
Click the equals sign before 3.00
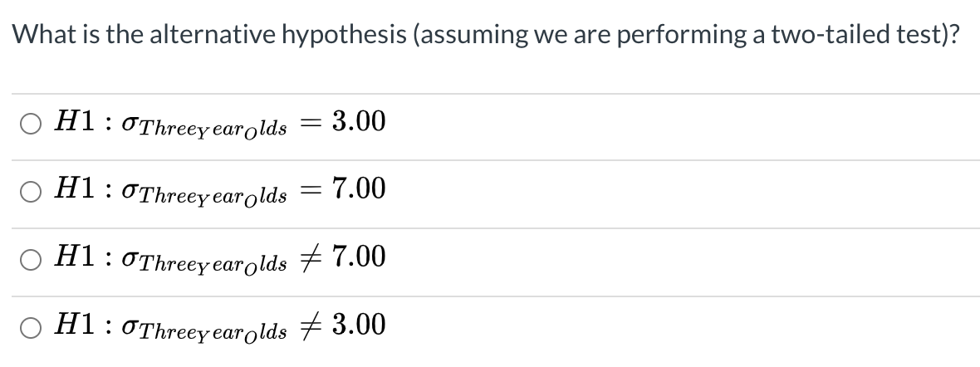pos(309,124)
